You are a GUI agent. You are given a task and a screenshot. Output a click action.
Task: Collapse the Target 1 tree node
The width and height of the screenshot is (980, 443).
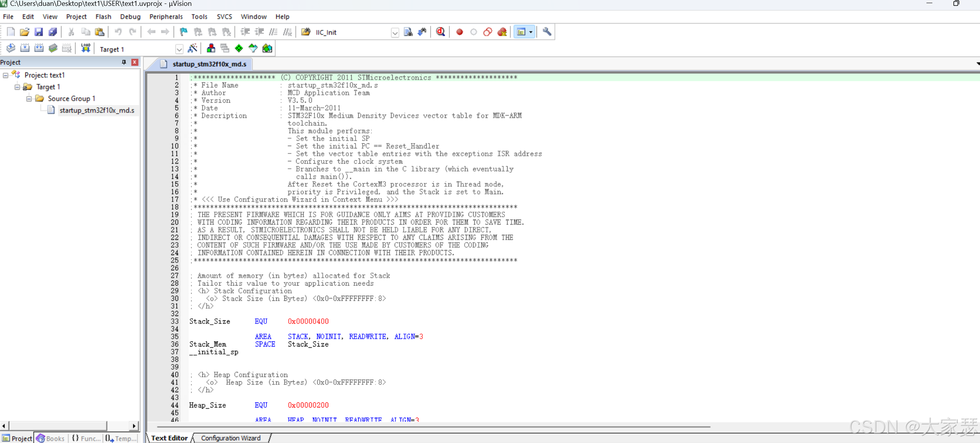tap(17, 87)
